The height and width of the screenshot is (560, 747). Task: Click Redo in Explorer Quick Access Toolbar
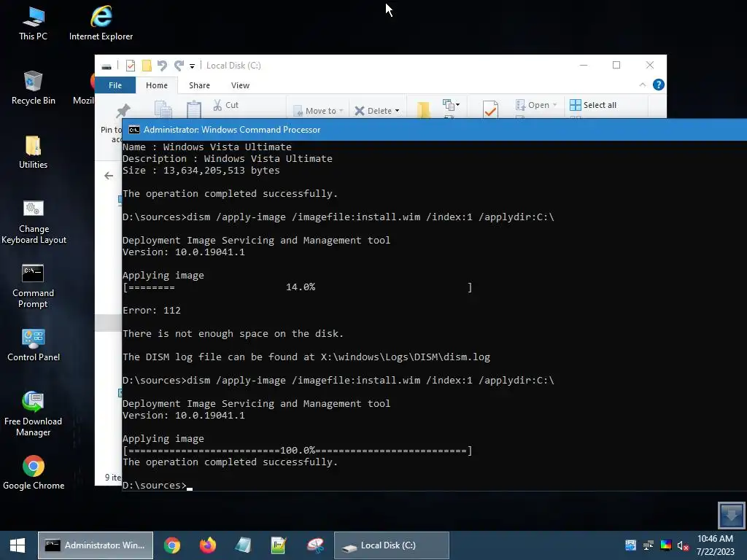tap(179, 65)
